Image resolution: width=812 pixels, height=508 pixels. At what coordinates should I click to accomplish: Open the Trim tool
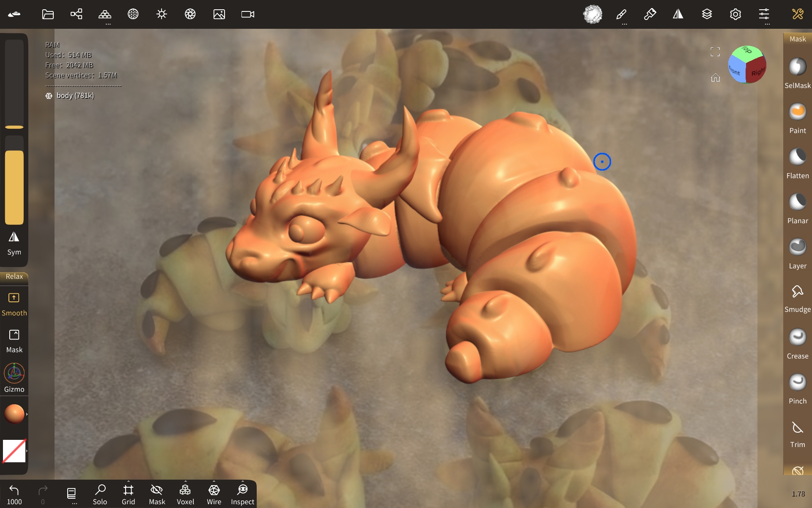coord(797,428)
